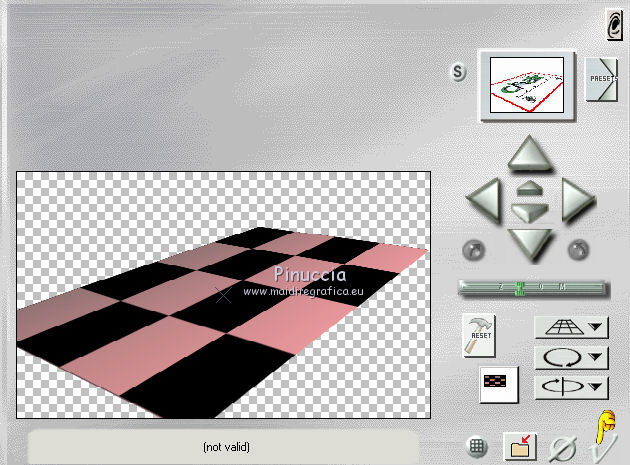Screen dimensions: 630x465
Task: Click the round S button
Action: point(458,72)
